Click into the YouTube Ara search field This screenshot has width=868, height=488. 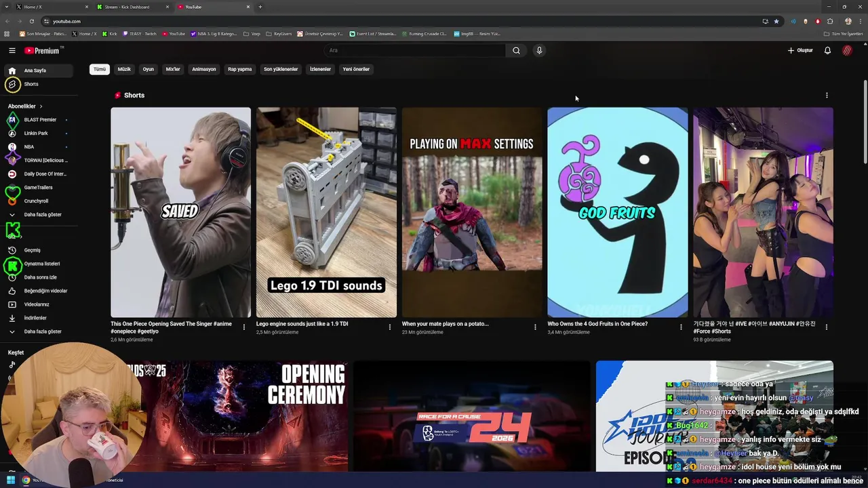click(x=415, y=50)
